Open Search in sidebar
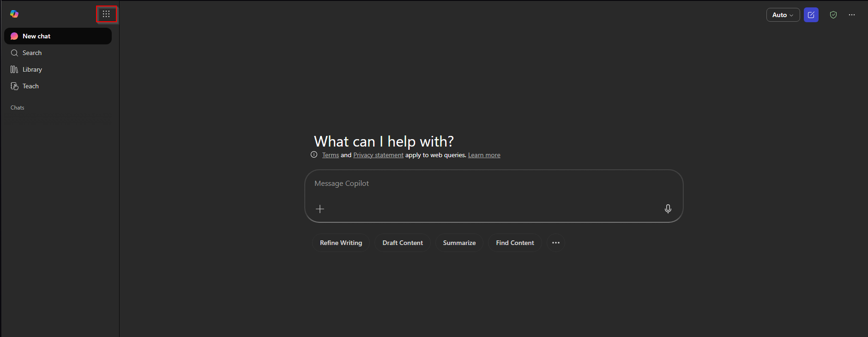Viewport: 868px width, 337px height. [58, 53]
